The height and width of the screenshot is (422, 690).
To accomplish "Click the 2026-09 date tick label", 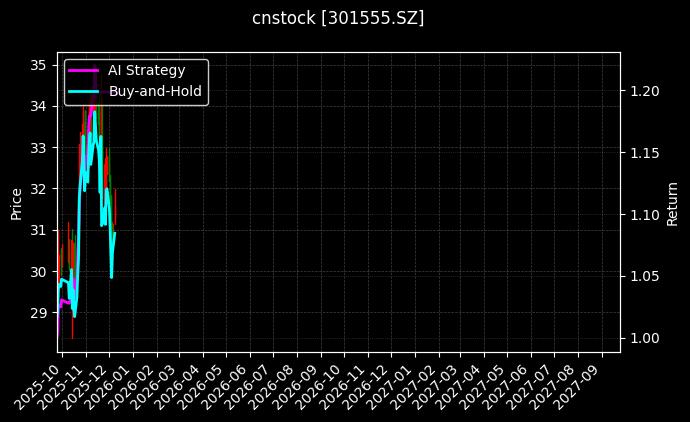I will (x=297, y=388).
